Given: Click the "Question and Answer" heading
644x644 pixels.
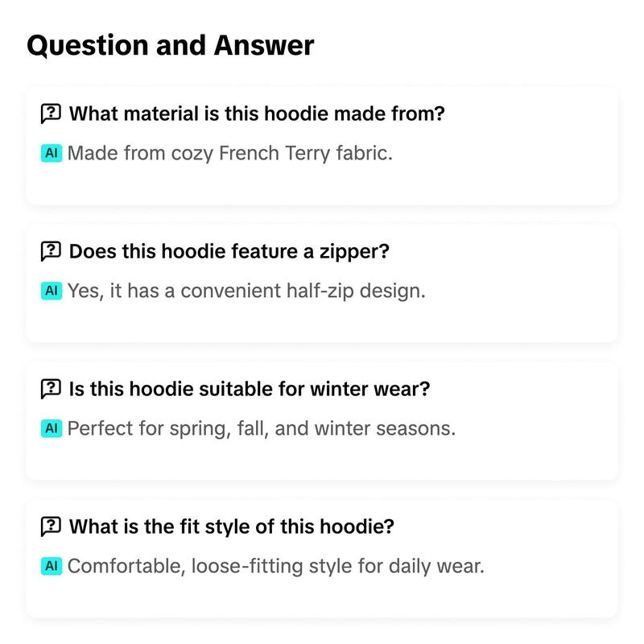Looking at the screenshot, I should pyautogui.click(x=171, y=45).
